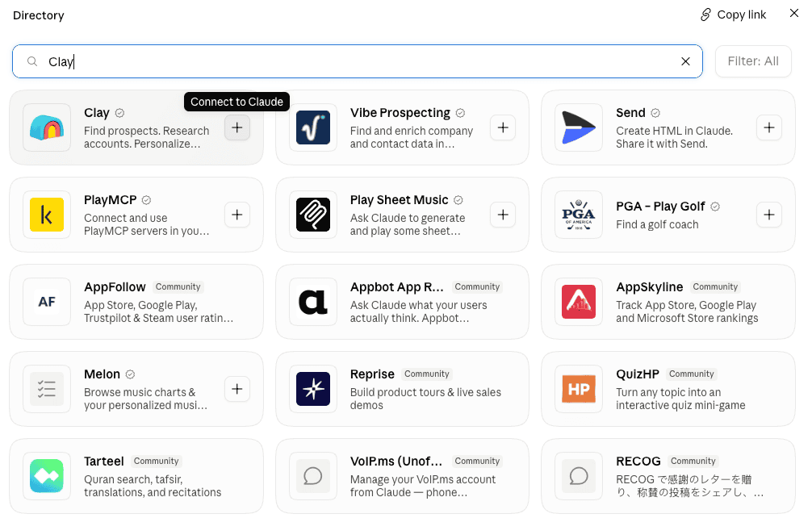Close the Directory dialog
Viewport: 812px width, 518px height.
(794, 14)
